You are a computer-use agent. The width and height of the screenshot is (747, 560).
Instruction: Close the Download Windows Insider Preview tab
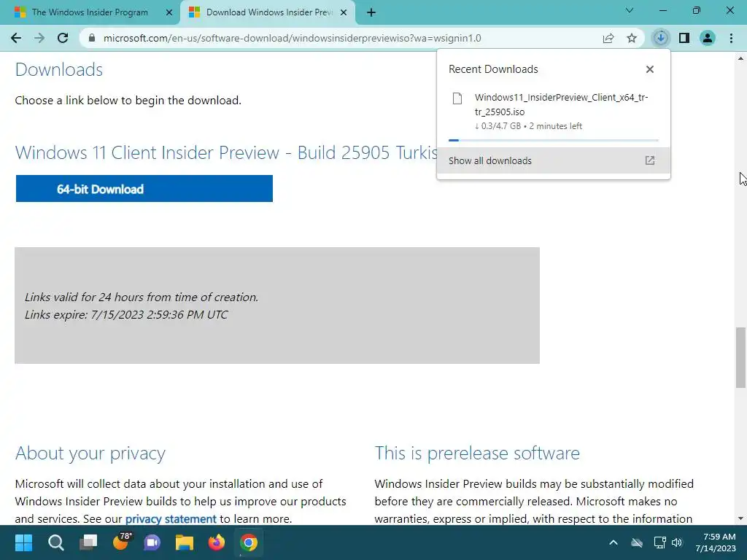point(344,12)
